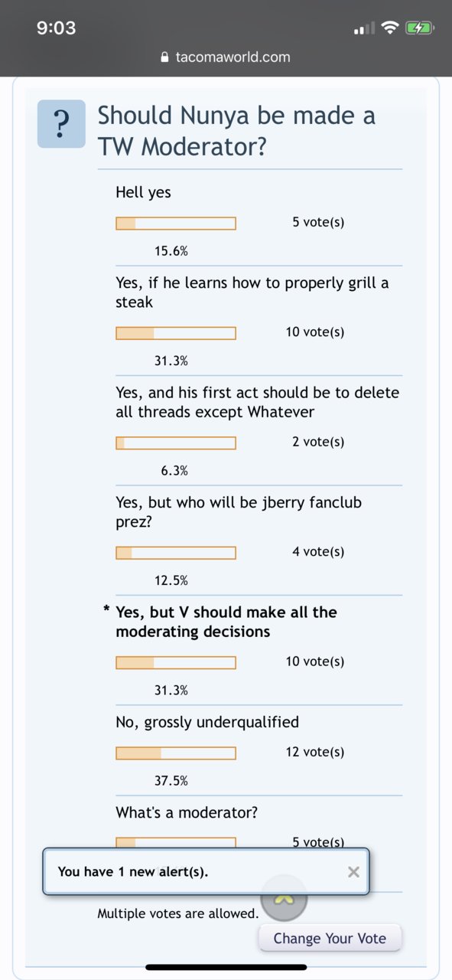Tap the round scroll-up arrow button
Image resolution: width=452 pixels, height=980 pixels.
pyautogui.click(x=284, y=899)
